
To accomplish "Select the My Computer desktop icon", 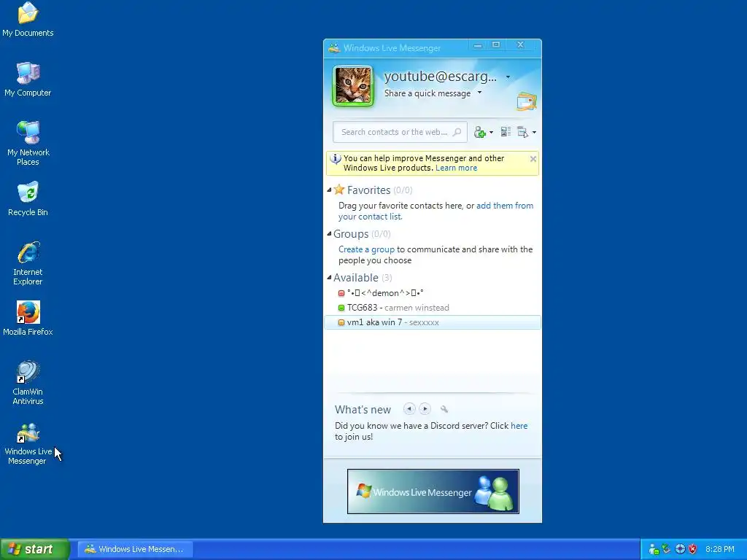I will (28, 79).
